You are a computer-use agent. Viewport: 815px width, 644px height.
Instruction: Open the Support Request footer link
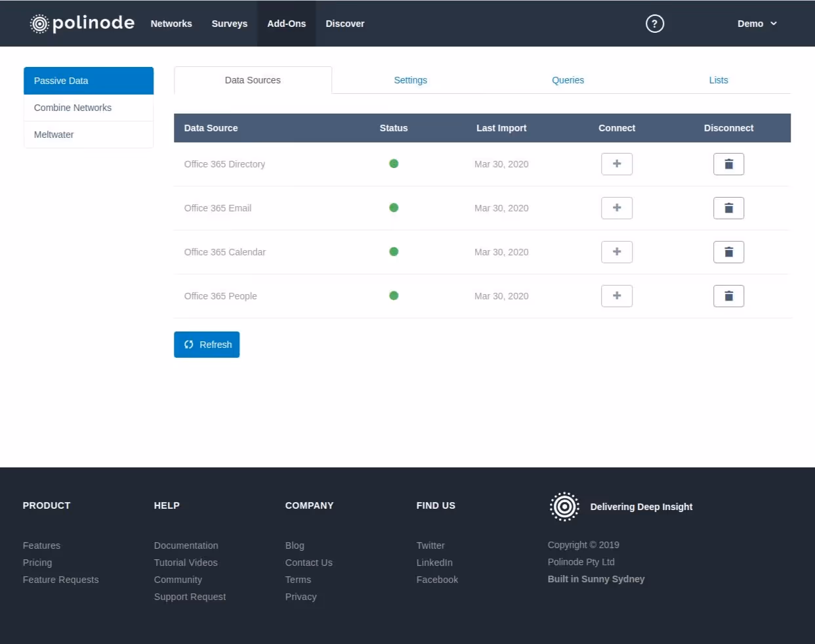[x=190, y=597]
